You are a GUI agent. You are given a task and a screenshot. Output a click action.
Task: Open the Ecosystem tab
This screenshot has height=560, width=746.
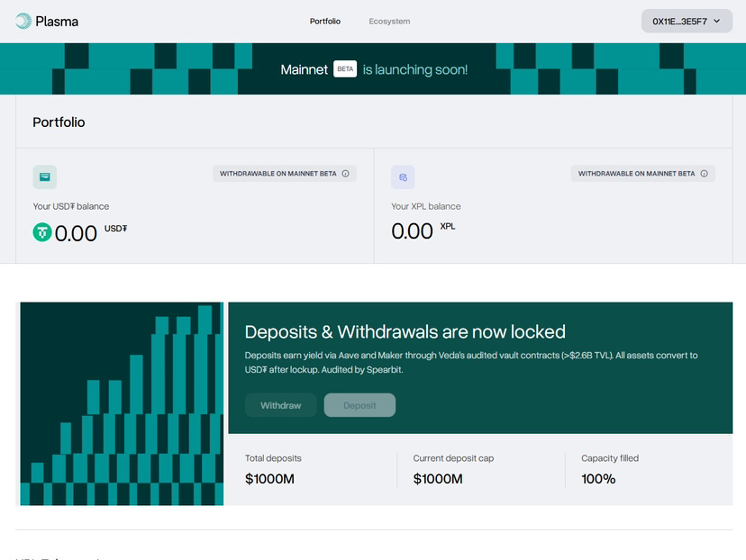[x=389, y=21]
